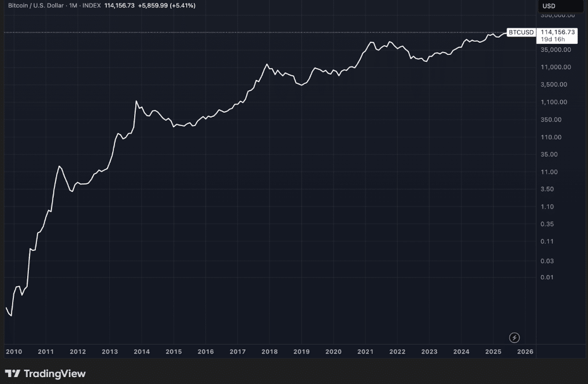The width and height of the screenshot is (588, 384).
Task: Click the 114,156.73 current price tag
Action: point(557,32)
